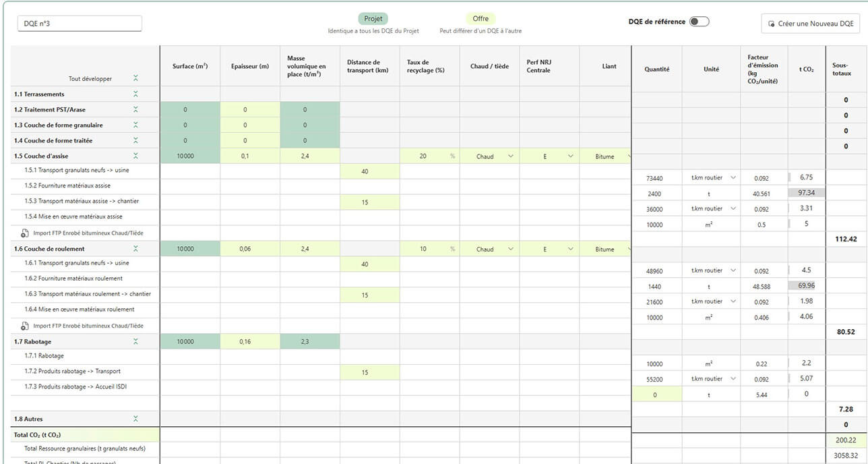Edit transport distance for 1.5.1 Transport granulats neufs
This screenshot has height=464, width=868.
coord(369,171)
